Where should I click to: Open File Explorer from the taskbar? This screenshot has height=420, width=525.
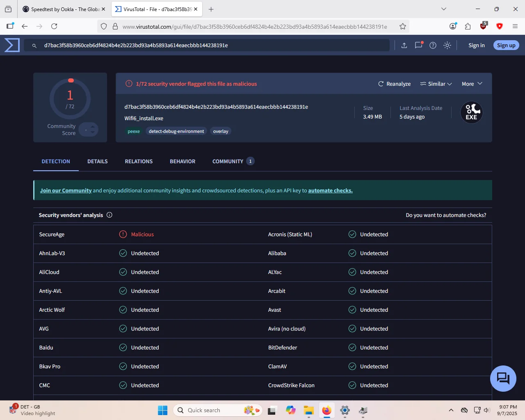pyautogui.click(x=308, y=410)
